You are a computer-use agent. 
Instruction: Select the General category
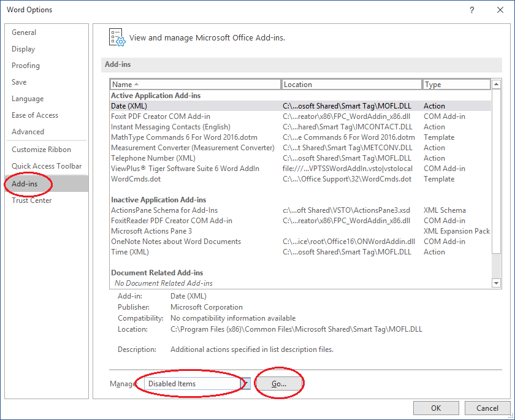[x=24, y=32]
